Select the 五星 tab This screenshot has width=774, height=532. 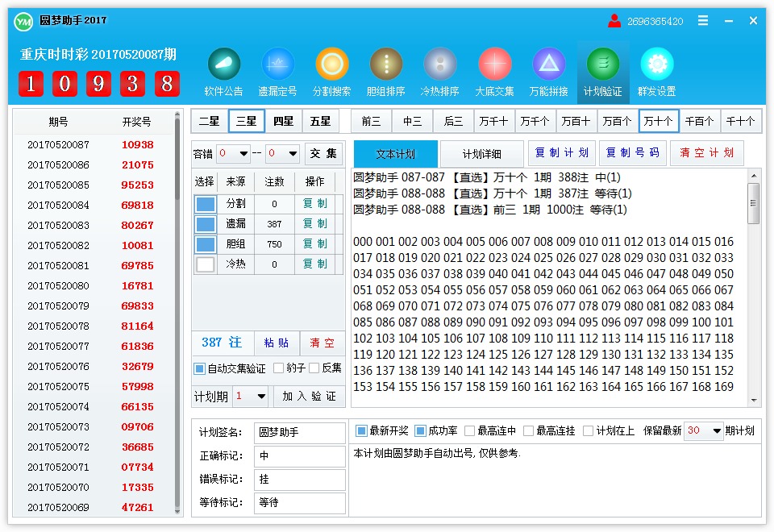tap(320, 121)
